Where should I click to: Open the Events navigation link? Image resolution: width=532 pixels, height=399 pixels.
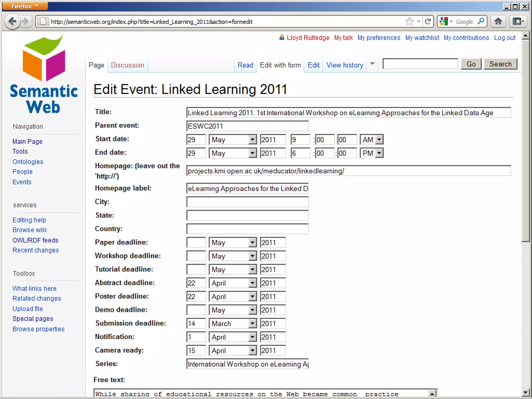tap(22, 182)
